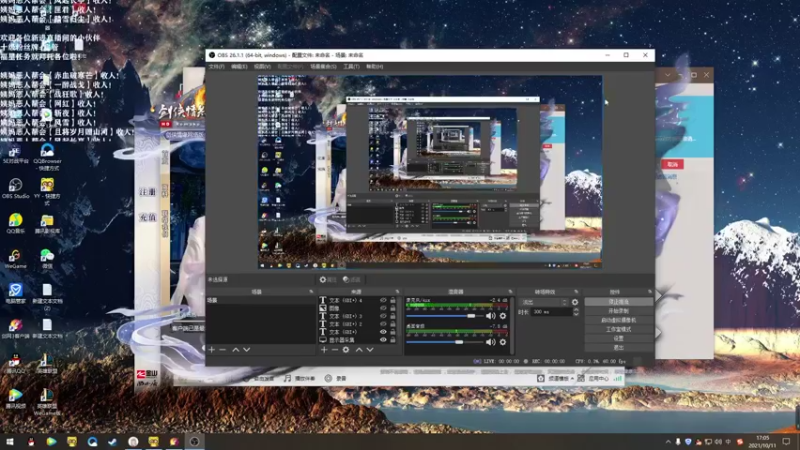Click 滤镜 button above Sources panel
The image size is (800, 450).
coord(352,280)
